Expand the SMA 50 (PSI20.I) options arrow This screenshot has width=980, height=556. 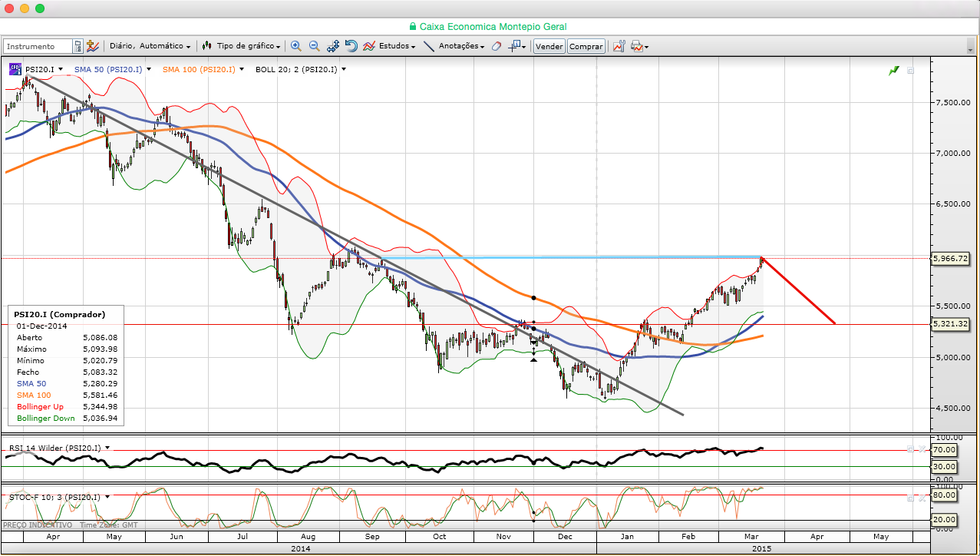(x=148, y=69)
